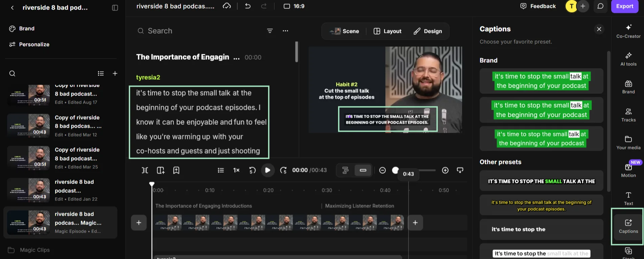Open Your media panel
This screenshot has width=644, height=259.
628,143
